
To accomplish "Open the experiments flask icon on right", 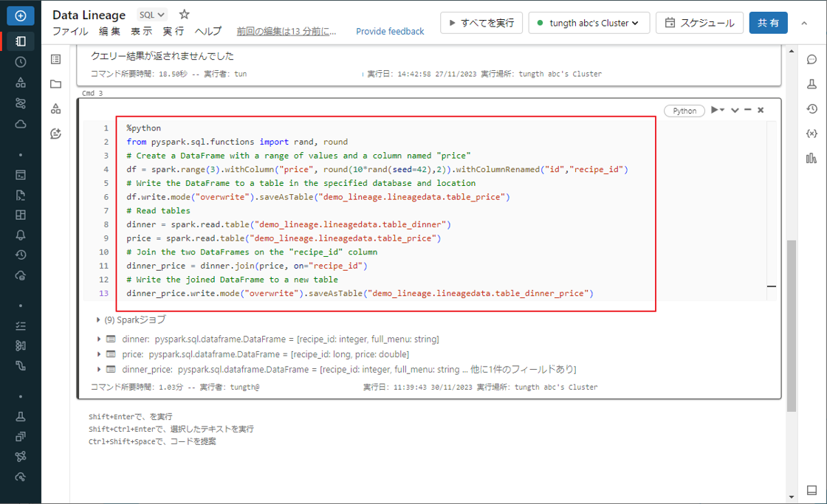I will click(811, 84).
